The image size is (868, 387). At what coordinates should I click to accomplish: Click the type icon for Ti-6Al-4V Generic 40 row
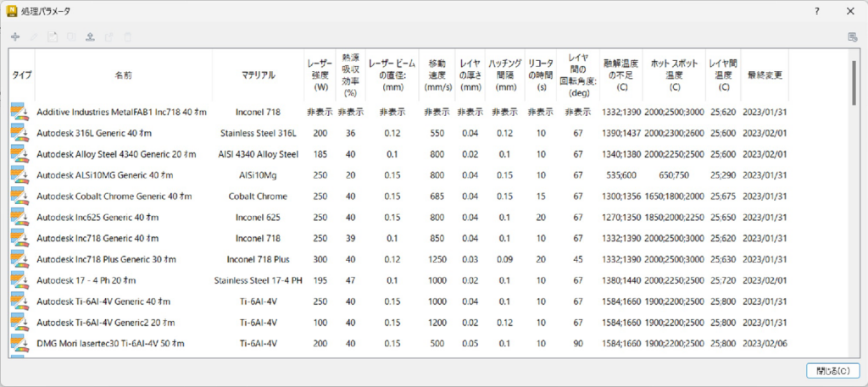tap(20, 301)
